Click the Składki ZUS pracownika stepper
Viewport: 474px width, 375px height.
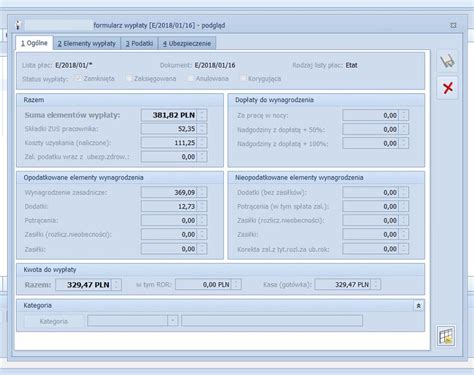click(x=202, y=129)
